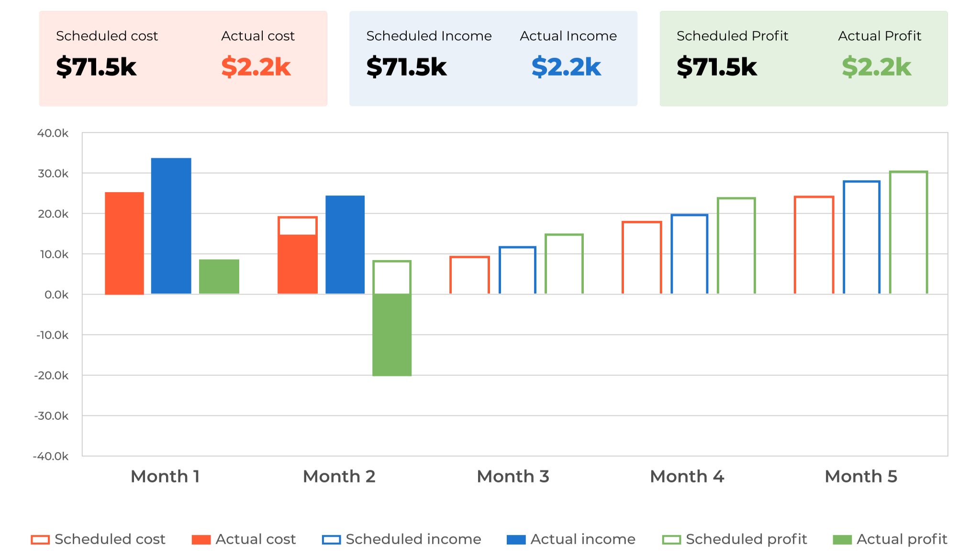Click the orange Actual cost $2.2k value

[x=256, y=67]
